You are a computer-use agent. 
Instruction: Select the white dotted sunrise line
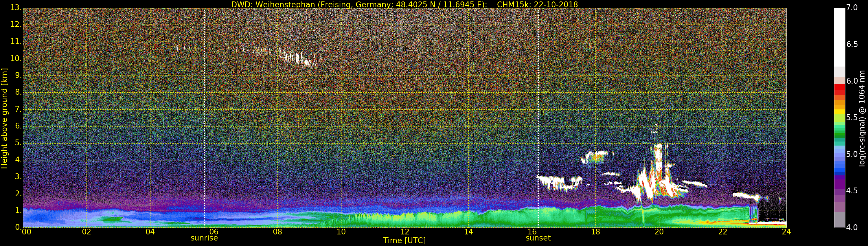pyautogui.click(x=205, y=118)
